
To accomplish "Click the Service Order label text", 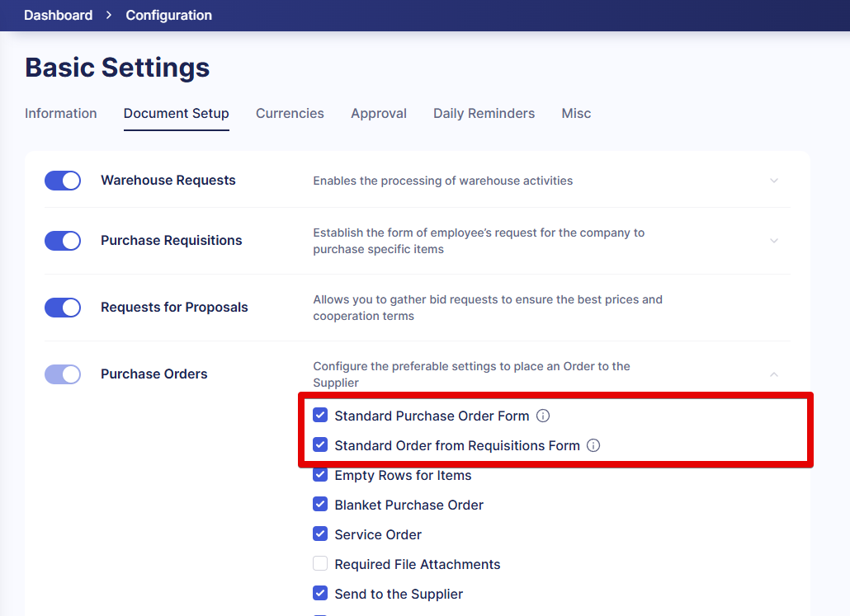I will tap(378, 534).
